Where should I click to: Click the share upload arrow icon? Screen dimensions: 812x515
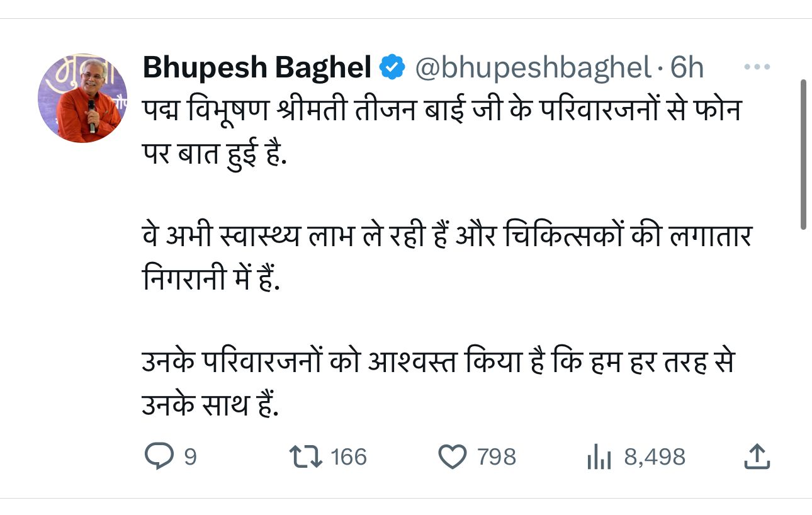pyautogui.click(x=757, y=456)
